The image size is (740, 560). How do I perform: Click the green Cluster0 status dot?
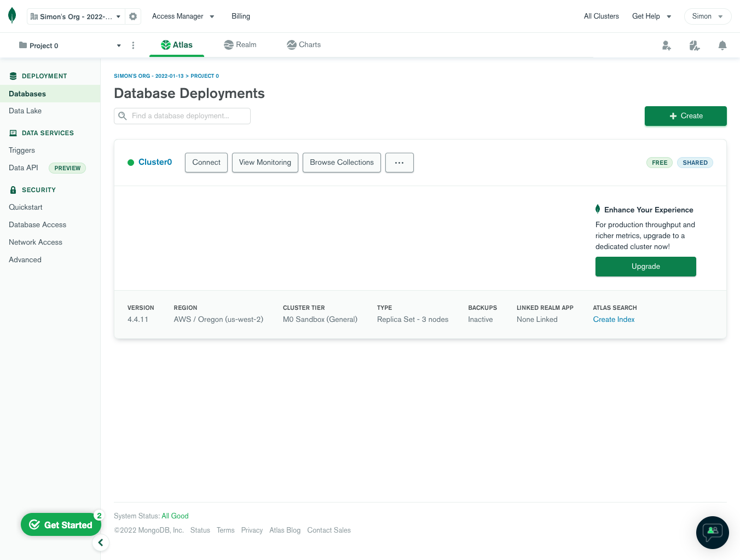coord(131,163)
